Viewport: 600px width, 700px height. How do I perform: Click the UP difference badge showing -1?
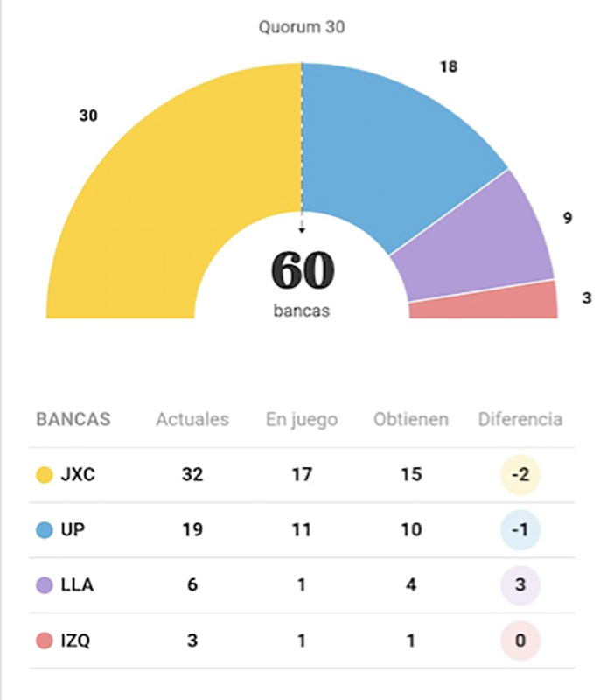click(x=520, y=530)
